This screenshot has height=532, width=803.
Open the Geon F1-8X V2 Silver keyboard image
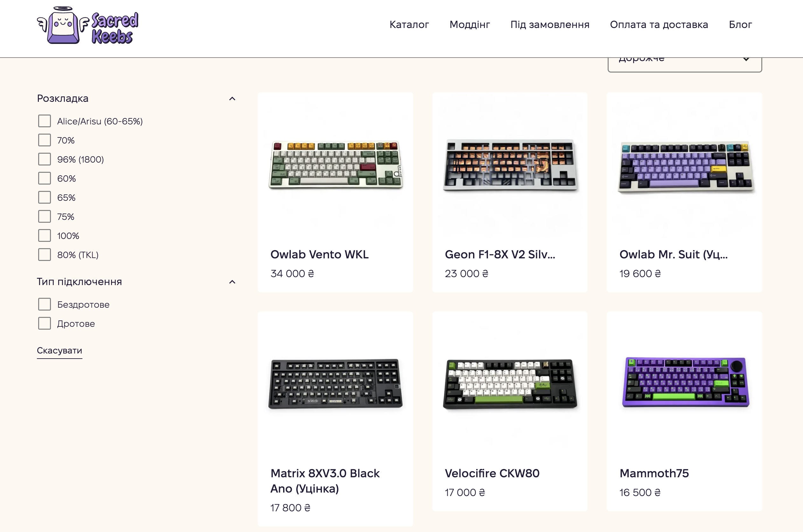point(510,164)
